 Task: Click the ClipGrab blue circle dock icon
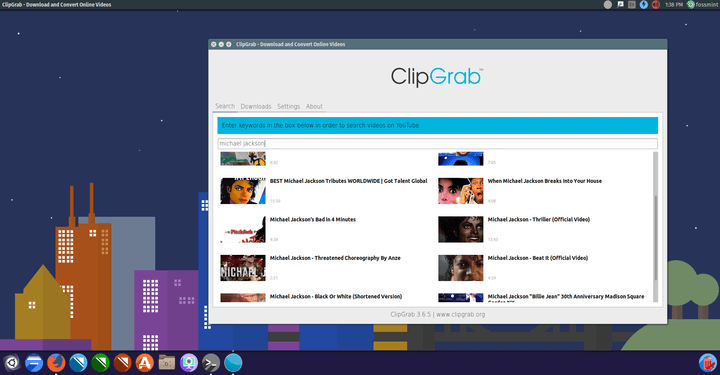(233, 363)
